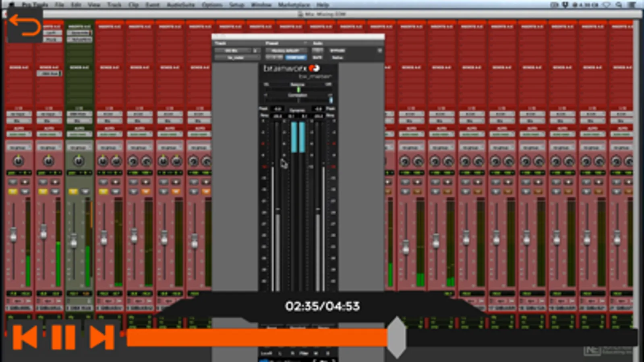Screen dimensions: 644x362
Task: Click the 02:35/04:53 time display
Action: tap(322, 306)
